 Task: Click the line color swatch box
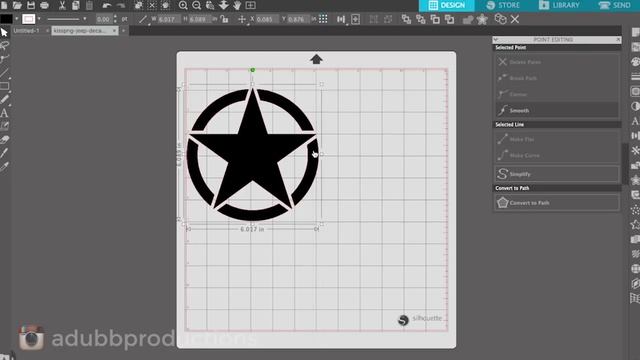click(x=29, y=19)
